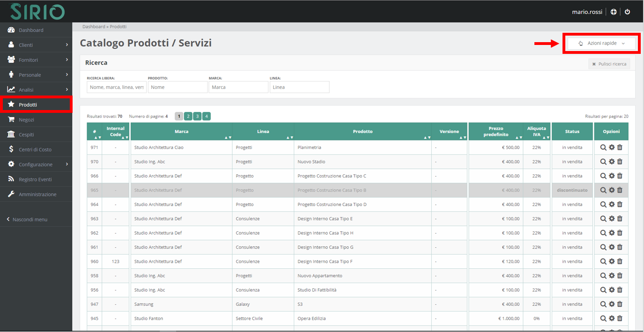Click the Pulisci ricerca button
Screen dimensions: 644x332
click(609, 64)
